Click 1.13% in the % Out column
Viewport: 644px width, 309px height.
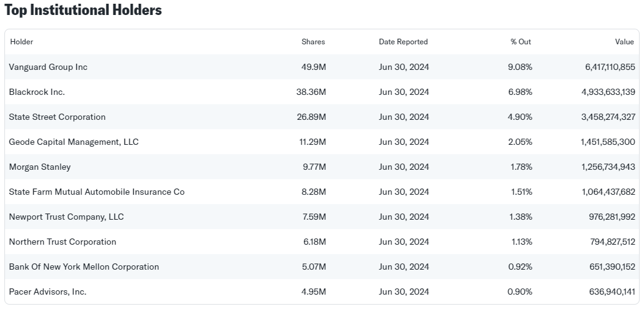(521, 242)
